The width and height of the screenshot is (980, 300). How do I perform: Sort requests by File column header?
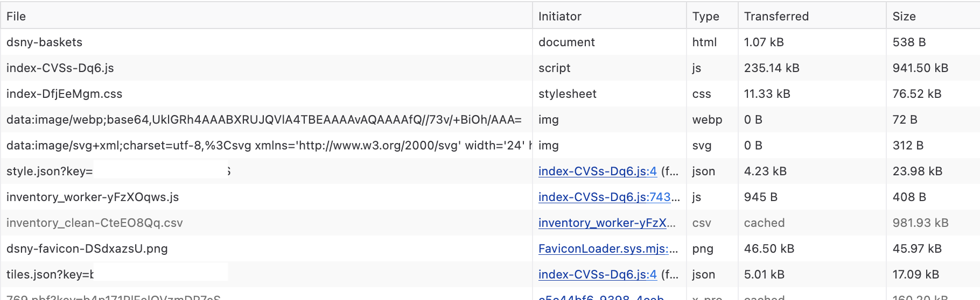coord(16,16)
